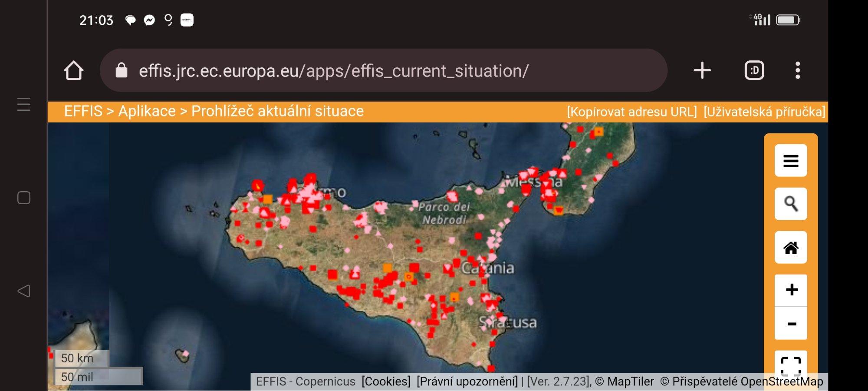Toggle fullscreen map view

tap(791, 364)
